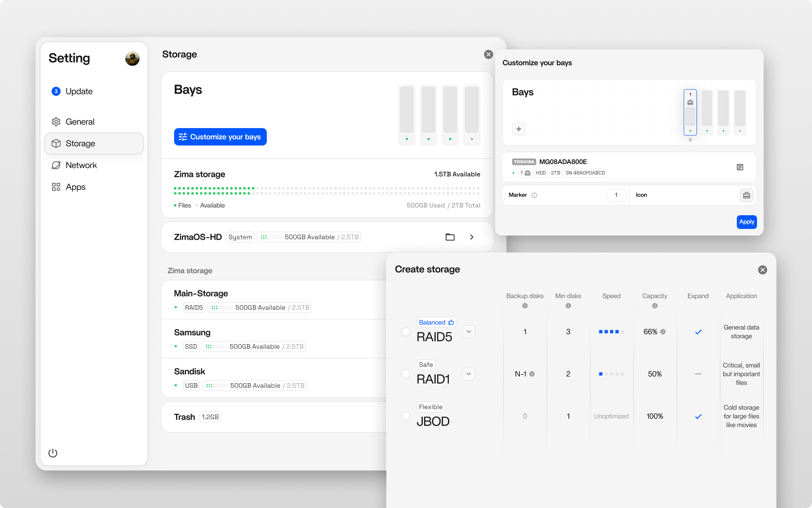This screenshot has height=508, width=812.
Task: Expand the RAID5 dropdown chevron
Action: [x=469, y=332]
